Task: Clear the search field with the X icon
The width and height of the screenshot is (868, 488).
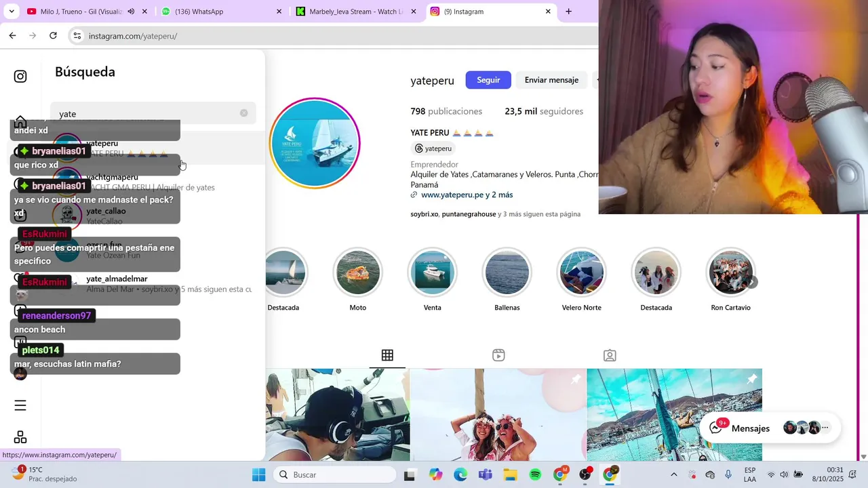Action: coord(244,113)
